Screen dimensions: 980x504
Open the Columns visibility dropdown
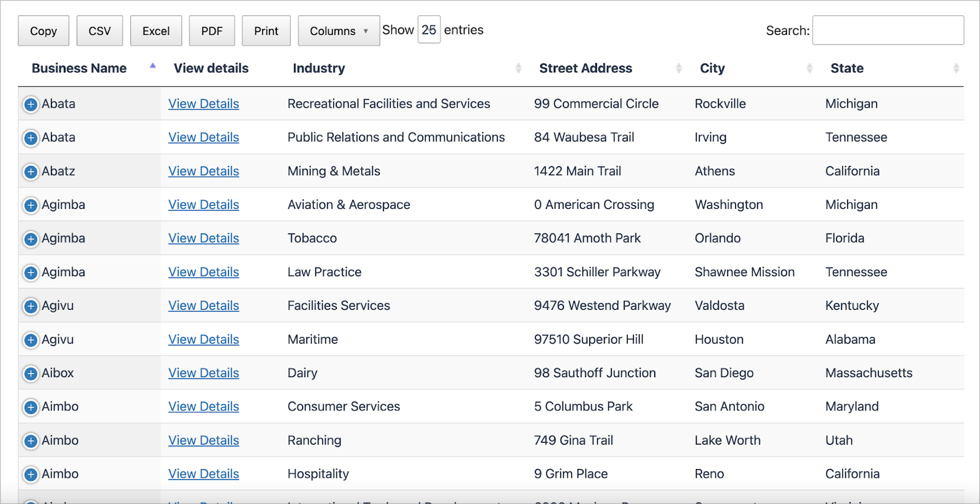[339, 31]
